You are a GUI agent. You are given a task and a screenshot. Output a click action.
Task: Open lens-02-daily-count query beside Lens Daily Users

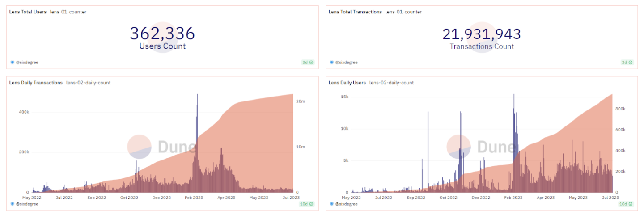(x=391, y=83)
